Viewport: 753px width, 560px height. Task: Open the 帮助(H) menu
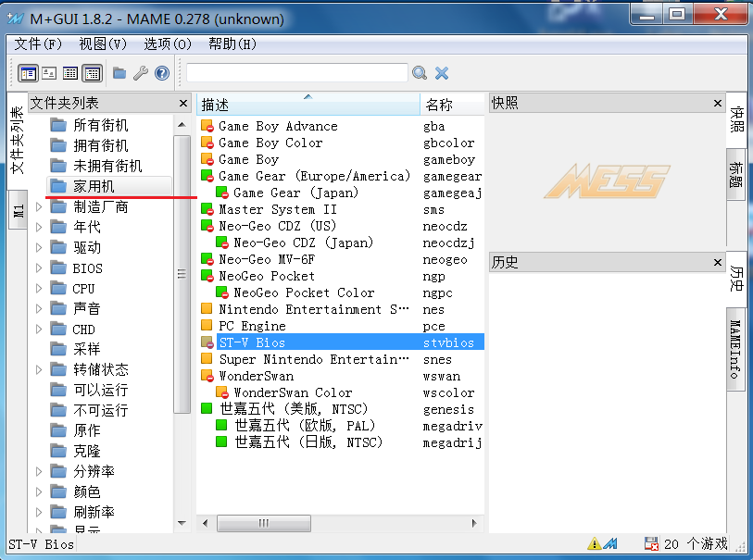(232, 44)
